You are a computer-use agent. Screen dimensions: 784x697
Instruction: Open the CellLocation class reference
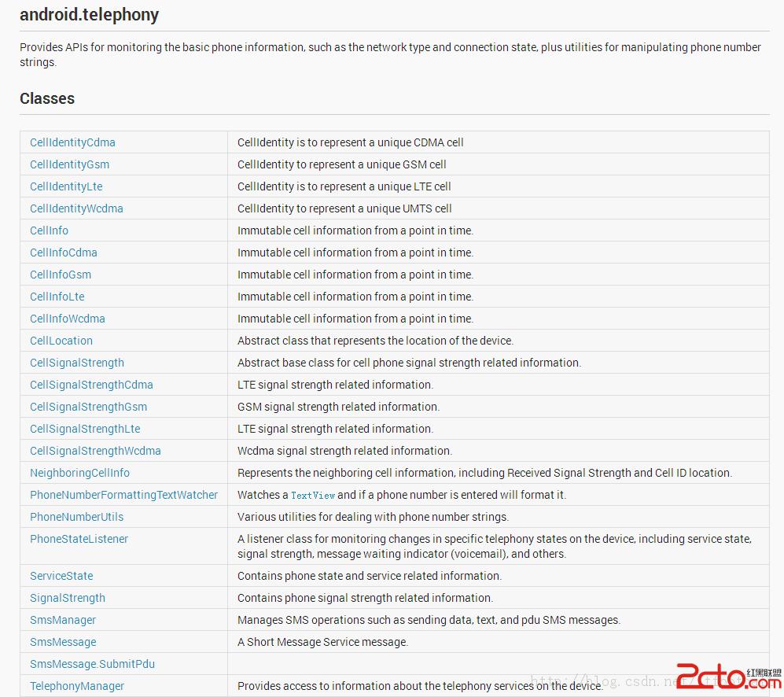[61, 341]
